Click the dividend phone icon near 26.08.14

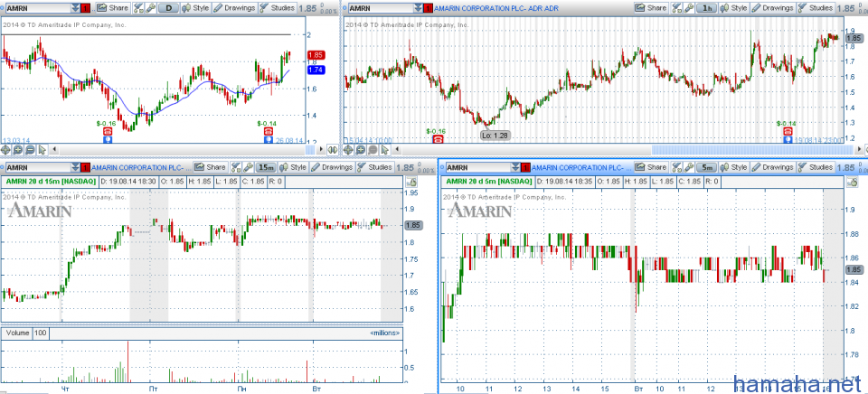(268, 132)
